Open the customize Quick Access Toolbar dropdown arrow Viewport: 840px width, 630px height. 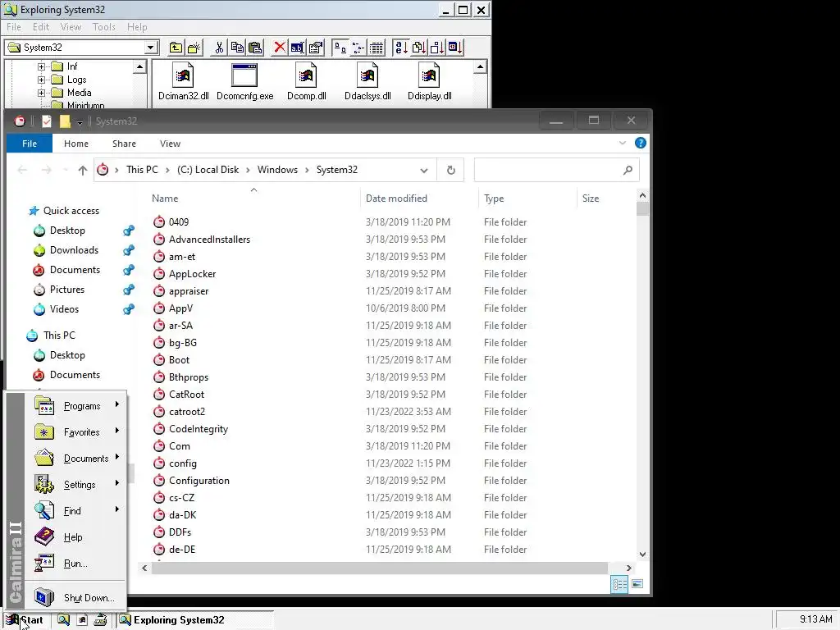click(80, 122)
